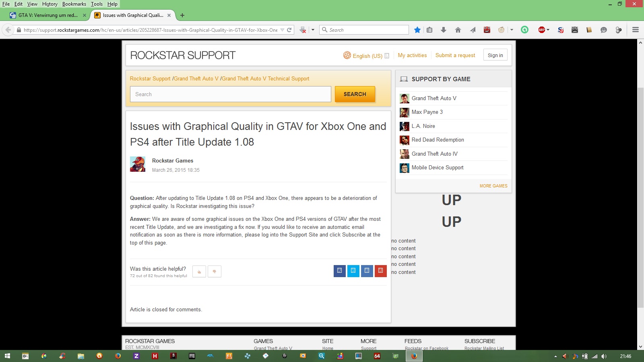
Task: Vote thumbs down on article helpfulness
Action: click(x=215, y=271)
